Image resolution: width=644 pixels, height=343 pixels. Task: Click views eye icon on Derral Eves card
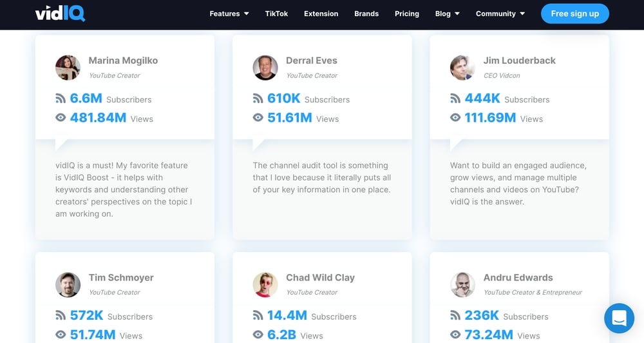tap(258, 117)
